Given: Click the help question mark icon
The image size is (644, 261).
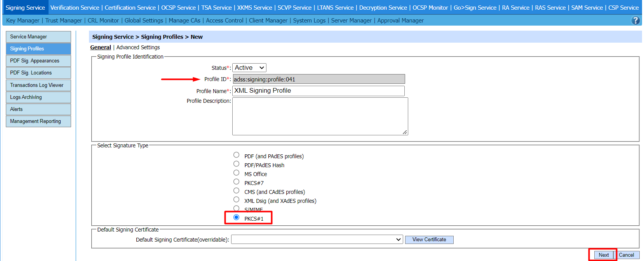Looking at the screenshot, I should [x=635, y=21].
